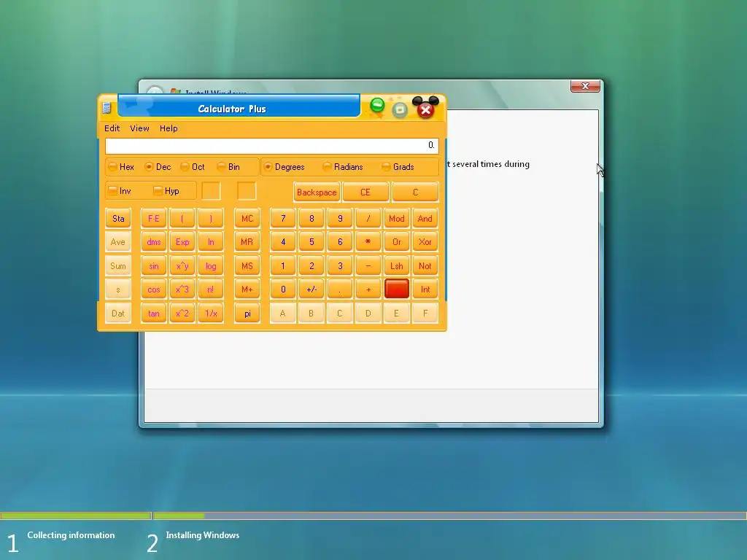Compute tangent with tan
The width and height of the screenshot is (747, 560).
pos(154,314)
